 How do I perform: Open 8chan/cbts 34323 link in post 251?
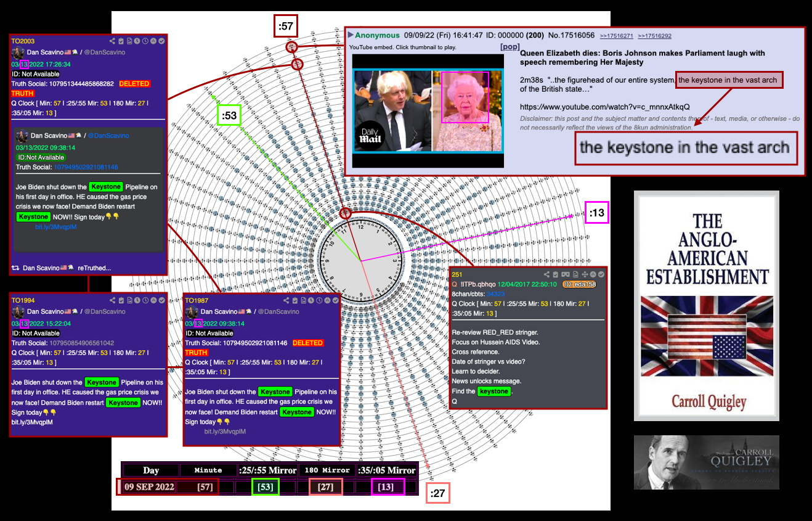click(495, 294)
